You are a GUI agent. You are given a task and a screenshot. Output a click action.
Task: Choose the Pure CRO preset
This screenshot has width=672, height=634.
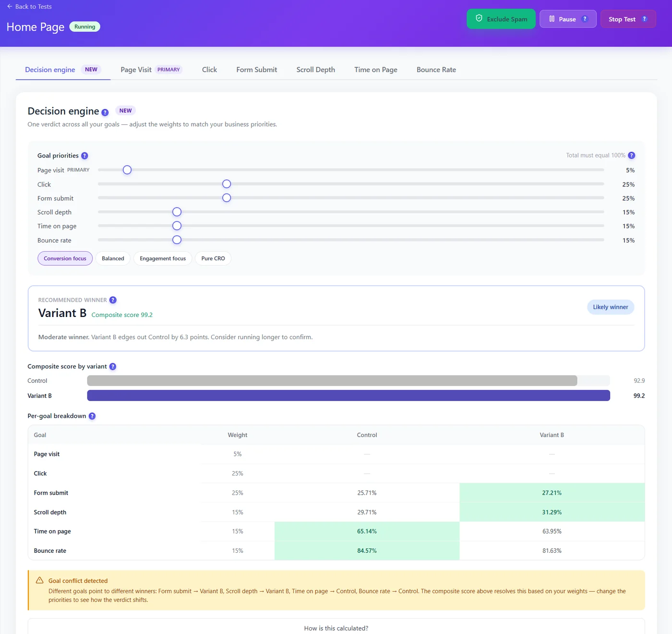213,258
